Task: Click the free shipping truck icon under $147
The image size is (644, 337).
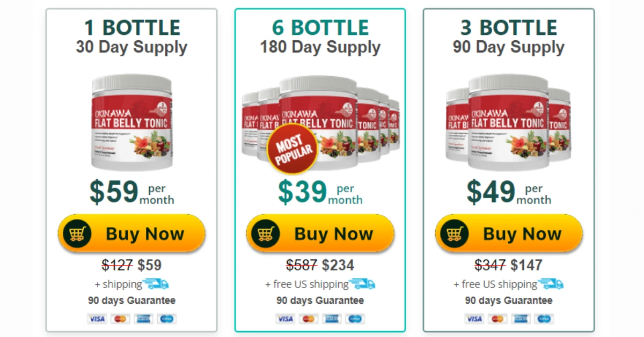Action: [551, 284]
